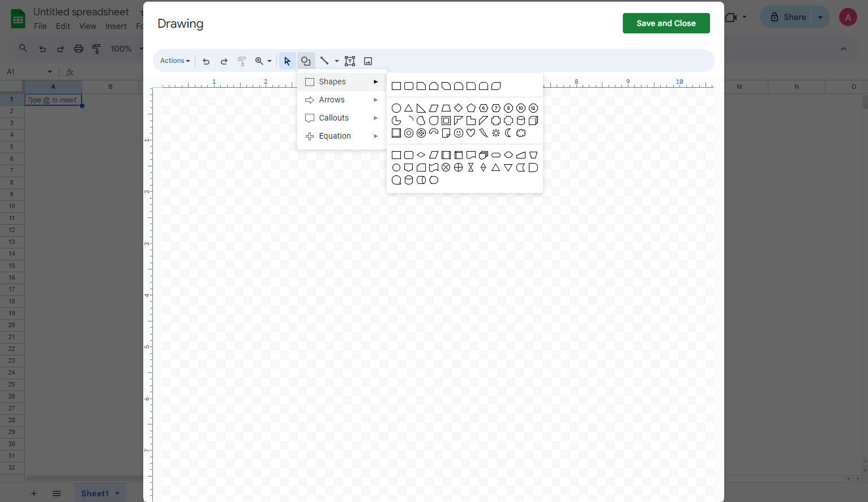This screenshot has height=502, width=868.
Task: Choose the lightning bolt shape
Action: pyautogui.click(x=483, y=133)
